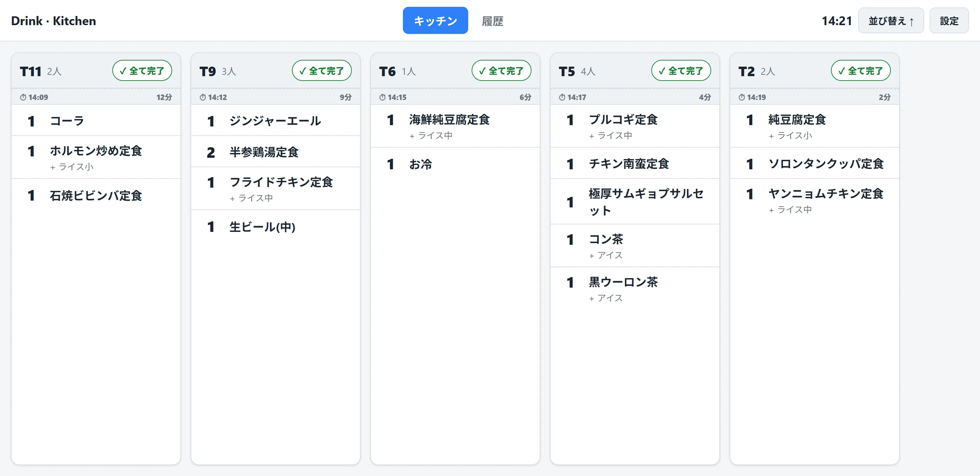Screen dimensions: 980x476
Task: Tap the お冷 item
Action: coord(455,164)
